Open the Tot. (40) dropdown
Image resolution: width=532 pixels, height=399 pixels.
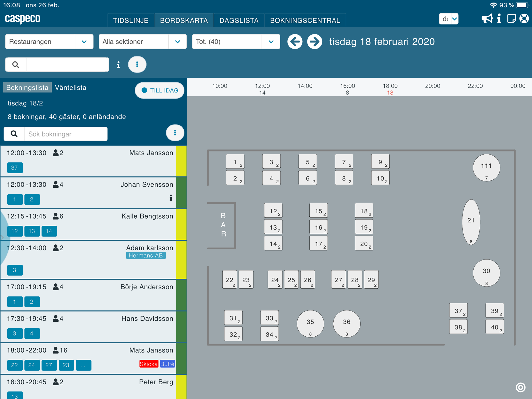click(236, 42)
